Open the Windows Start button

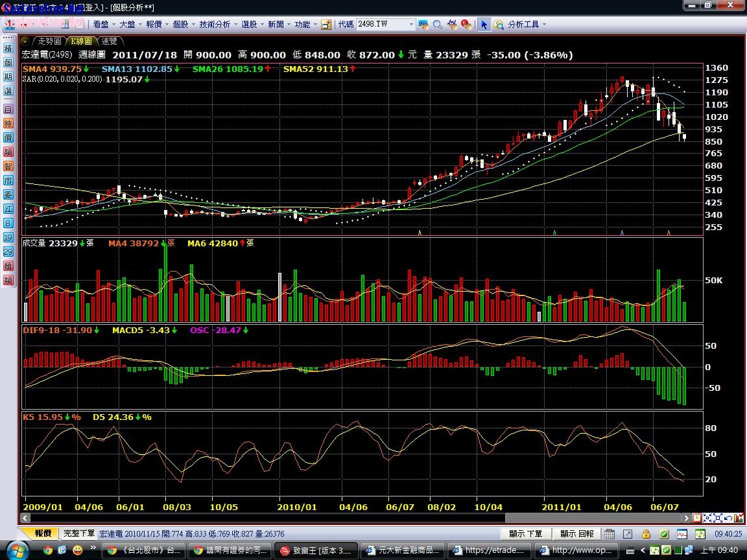pos(16,550)
